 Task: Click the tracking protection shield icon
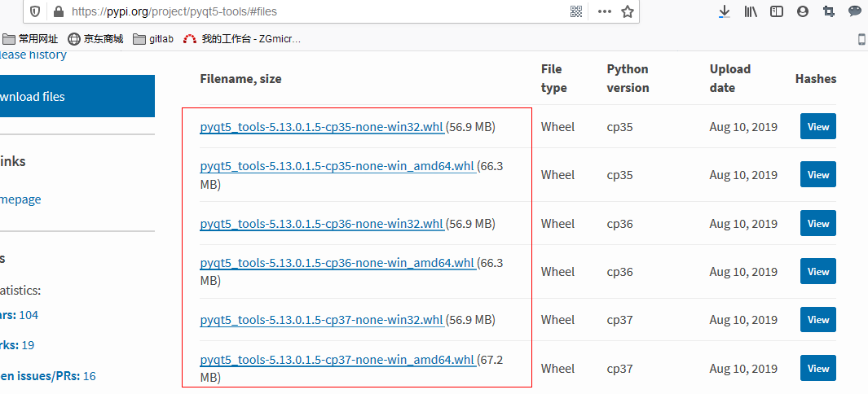pos(35,11)
